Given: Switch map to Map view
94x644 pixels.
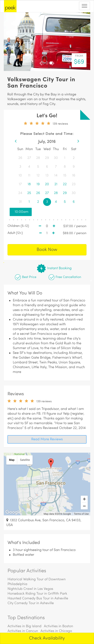Looking at the screenshot, I should [12, 460].
